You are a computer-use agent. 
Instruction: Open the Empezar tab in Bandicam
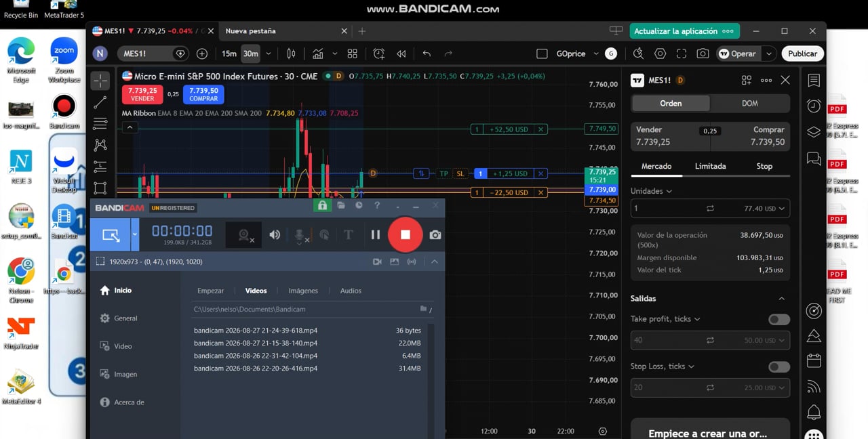[x=210, y=291]
